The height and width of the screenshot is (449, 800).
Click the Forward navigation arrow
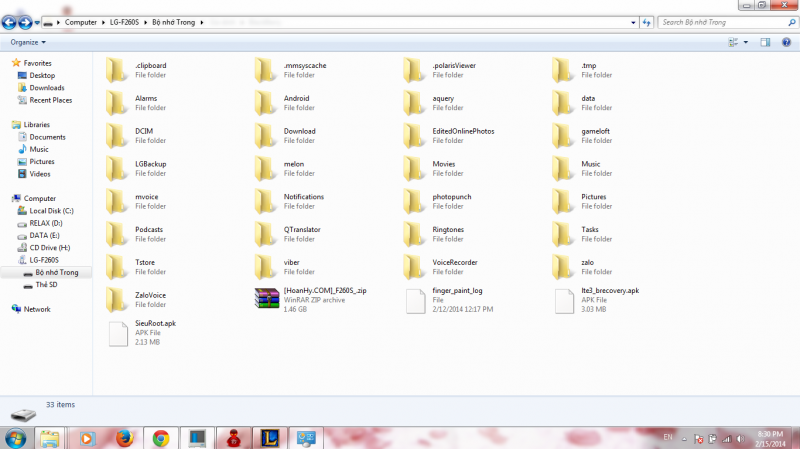(25, 22)
